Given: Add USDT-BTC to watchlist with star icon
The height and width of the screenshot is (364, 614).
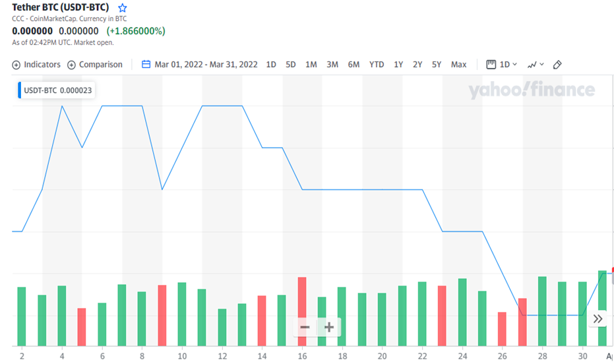Looking at the screenshot, I should click(123, 8).
